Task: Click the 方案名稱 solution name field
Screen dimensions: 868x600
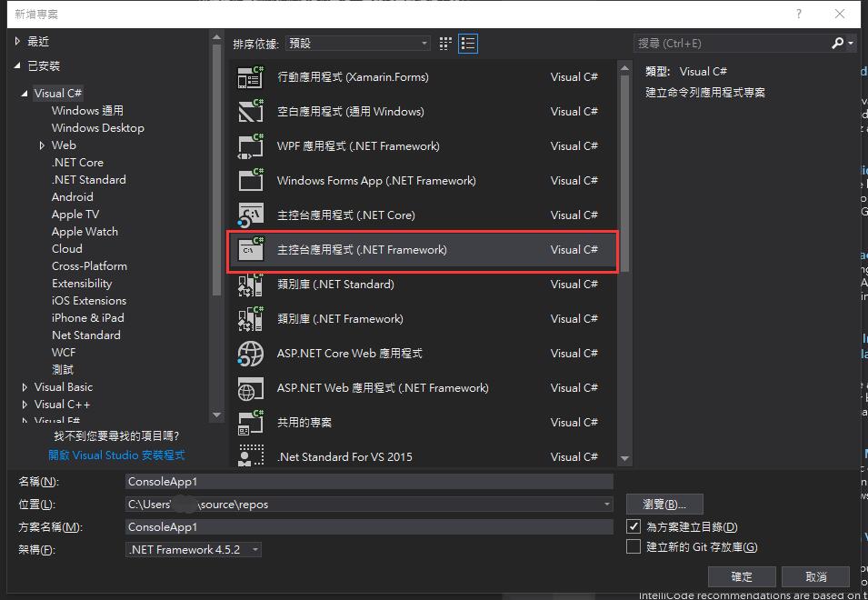Action: 369,527
